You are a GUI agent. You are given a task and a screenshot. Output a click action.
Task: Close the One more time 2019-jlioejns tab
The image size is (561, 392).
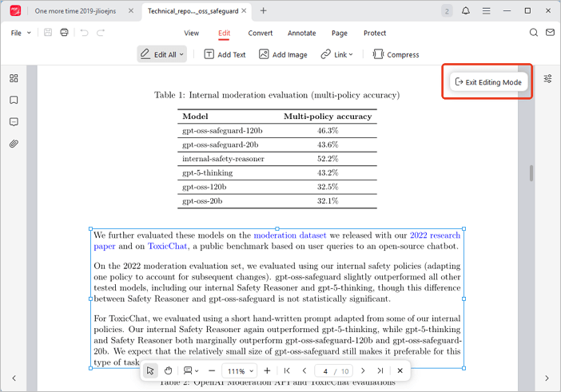(131, 10)
